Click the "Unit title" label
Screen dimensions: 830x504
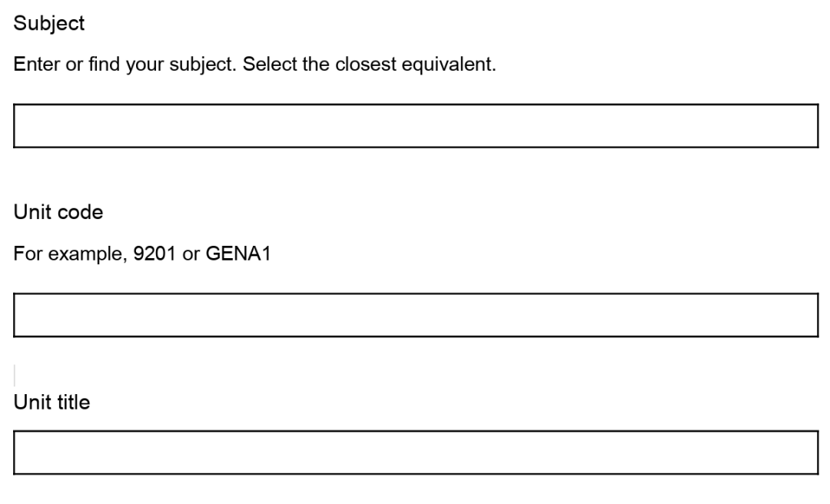tap(52, 402)
